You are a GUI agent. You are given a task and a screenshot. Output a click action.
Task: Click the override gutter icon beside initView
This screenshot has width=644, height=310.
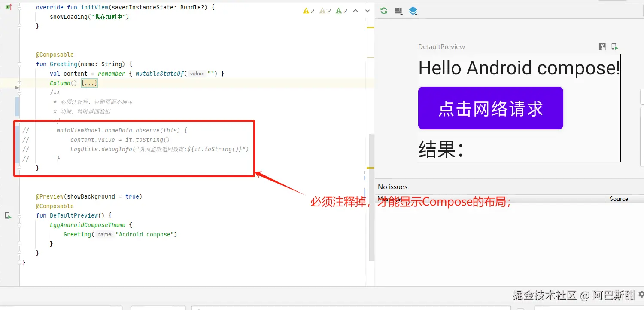(x=8, y=7)
